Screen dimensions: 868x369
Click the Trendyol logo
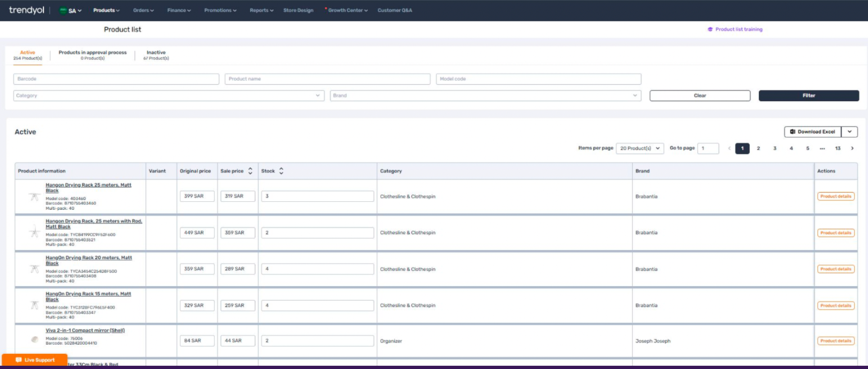coord(26,10)
